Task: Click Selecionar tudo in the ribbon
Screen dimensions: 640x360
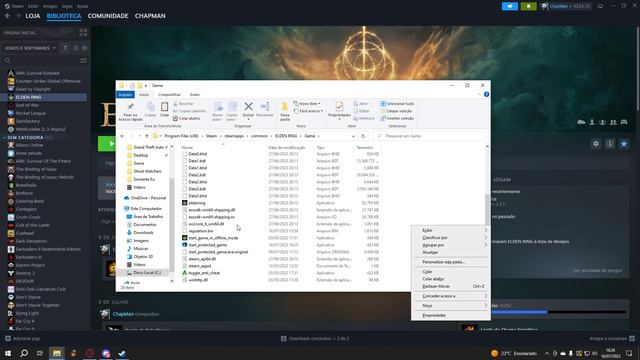Action: tap(397, 104)
